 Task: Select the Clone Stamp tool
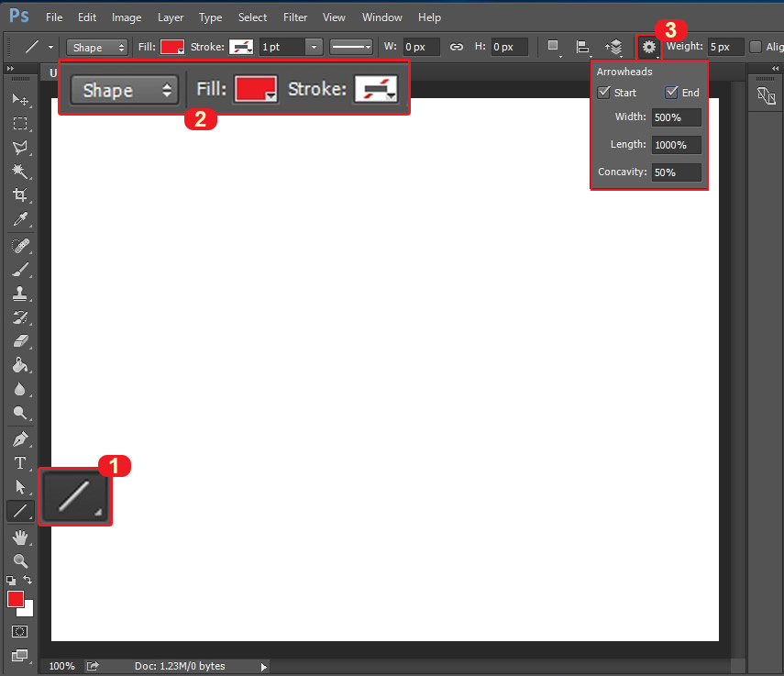(x=20, y=293)
